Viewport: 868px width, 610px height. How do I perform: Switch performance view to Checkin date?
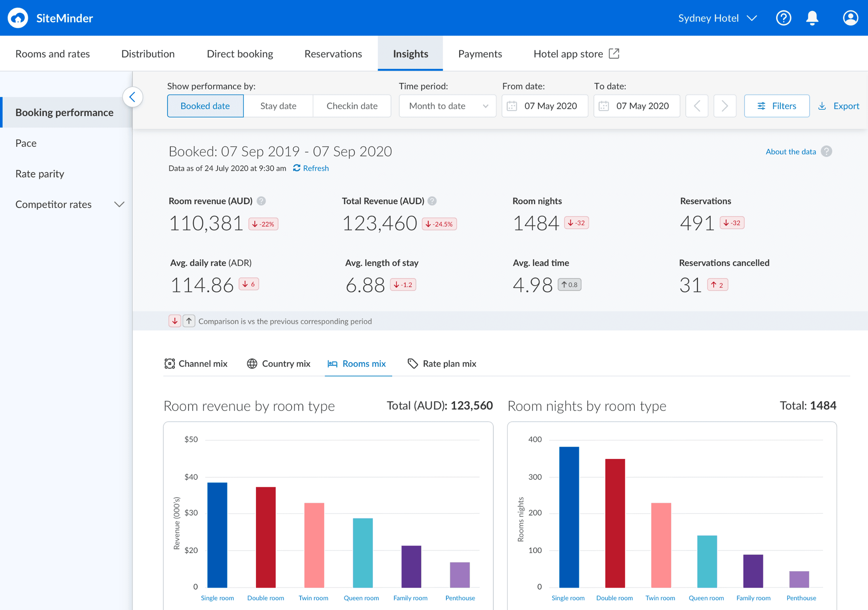(352, 106)
